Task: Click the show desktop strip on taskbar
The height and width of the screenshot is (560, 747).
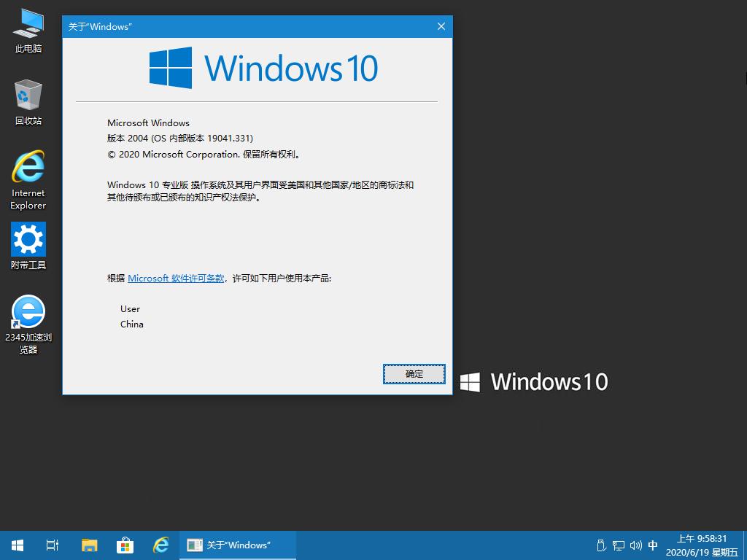Action: (745, 545)
